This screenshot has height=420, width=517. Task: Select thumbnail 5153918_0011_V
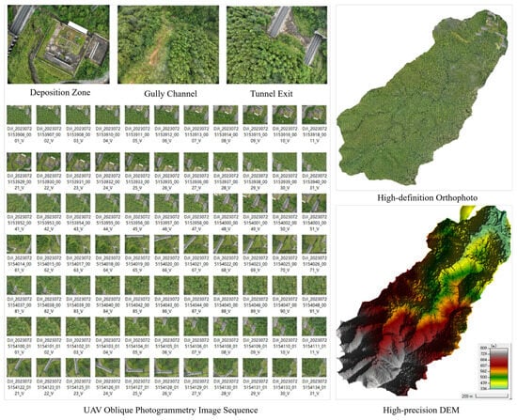pyautogui.click(x=314, y=115)
